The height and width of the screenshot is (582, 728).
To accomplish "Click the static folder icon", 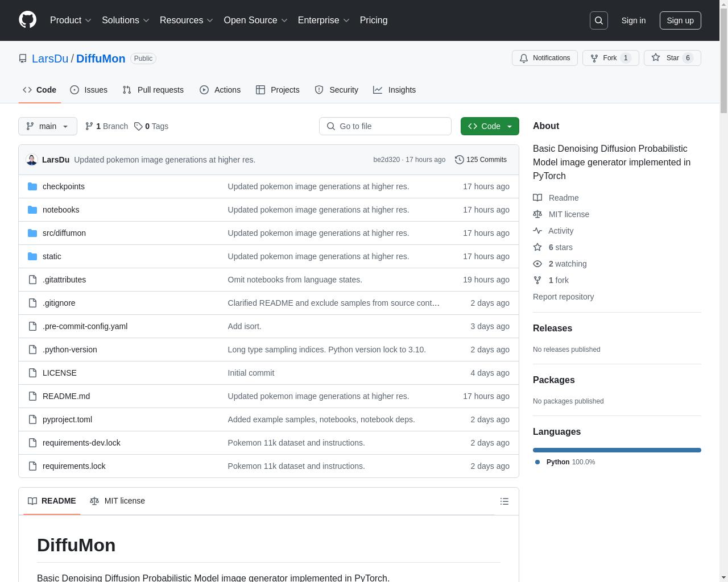I will click(x=32, y=256).
